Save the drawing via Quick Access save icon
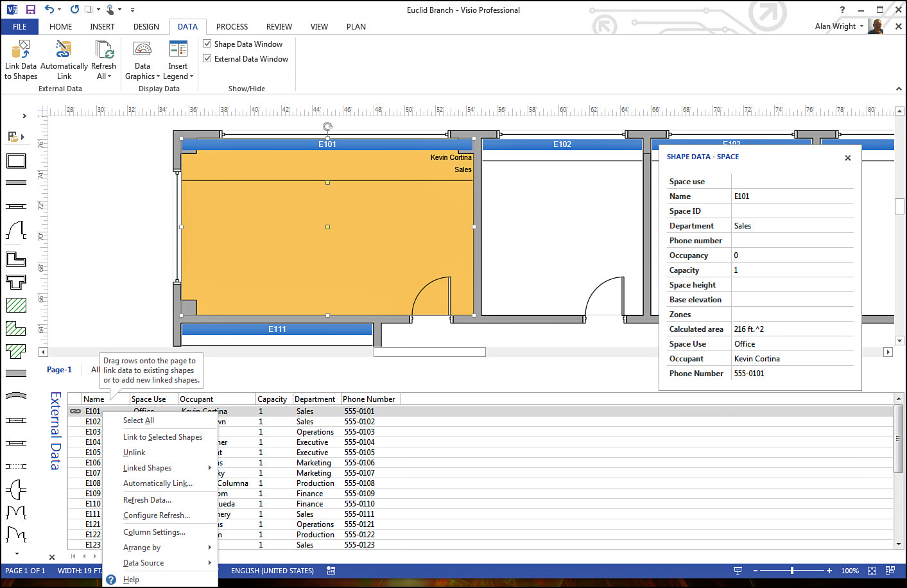The image size is (907, 588). tap(30, 10)
